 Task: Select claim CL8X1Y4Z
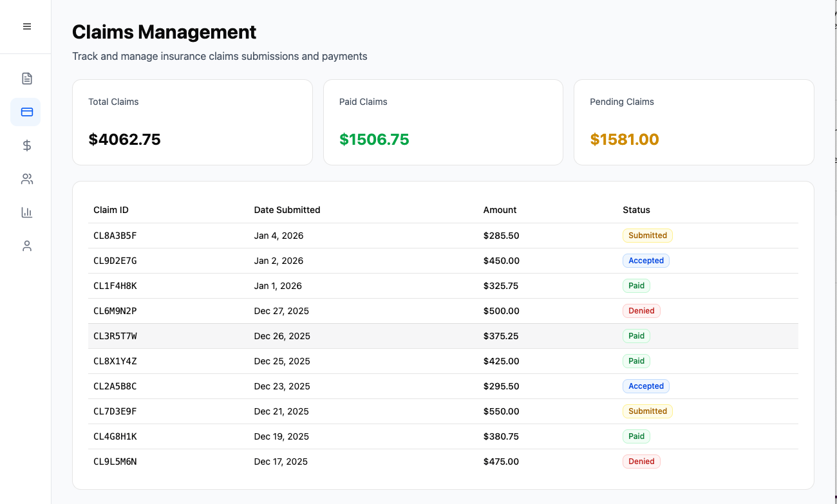[x=443, y=361]
